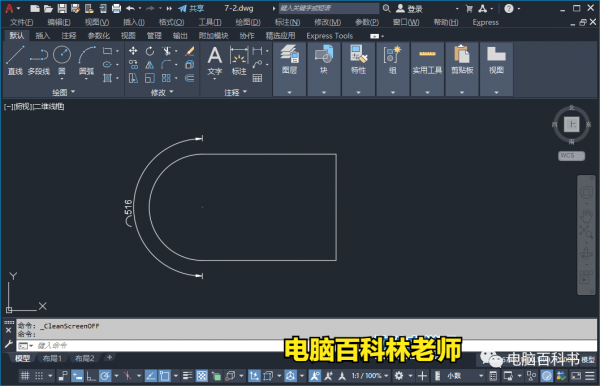Add a new layout with plus button
Image resolution: width=600 pixels, height=386 pixels.
(x=109, y=357)
